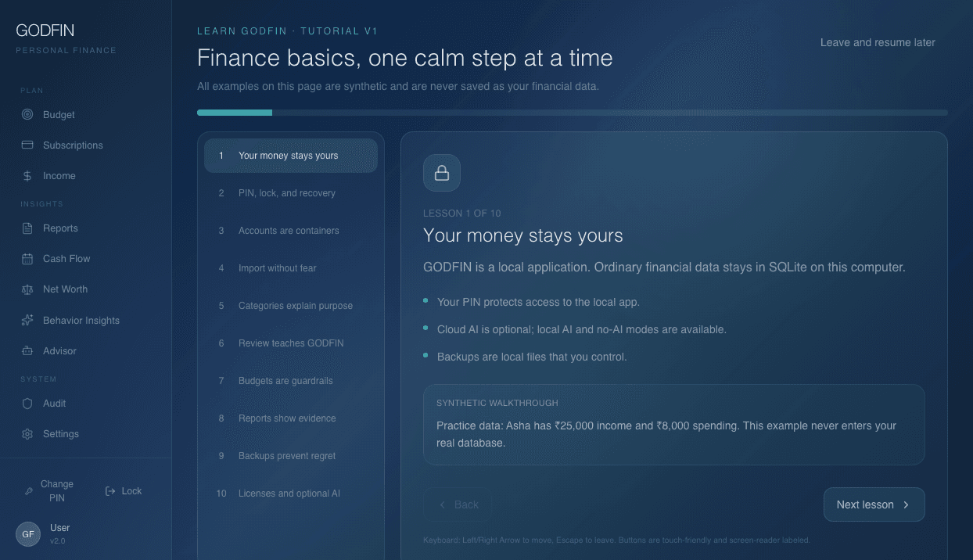Click the GODFIN logo title
Screen dimensions: 973x560
coord(45,31)
